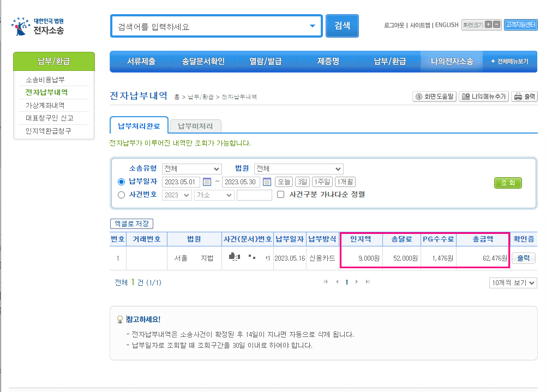Open the 나의전자소송 menu

click(x=451, y=61)
